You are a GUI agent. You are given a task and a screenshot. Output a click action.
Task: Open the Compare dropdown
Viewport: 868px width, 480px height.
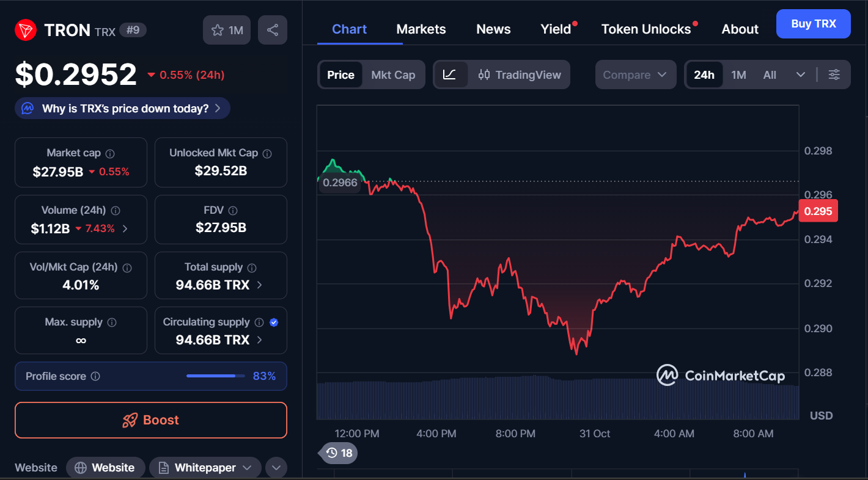point(636,75)
